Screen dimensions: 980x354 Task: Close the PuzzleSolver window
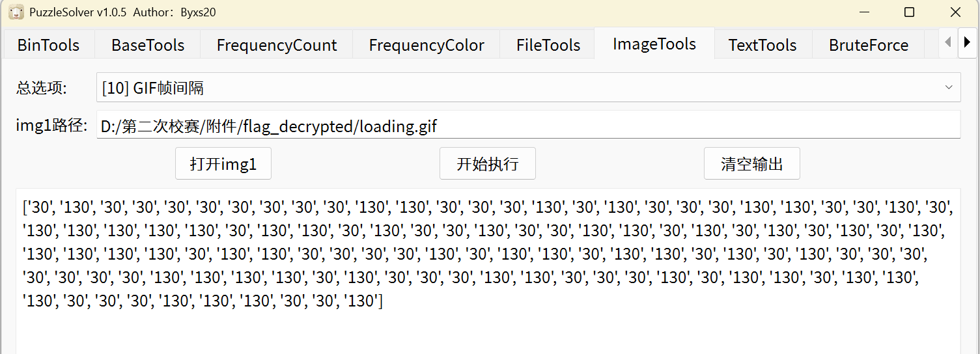[955, 12]
